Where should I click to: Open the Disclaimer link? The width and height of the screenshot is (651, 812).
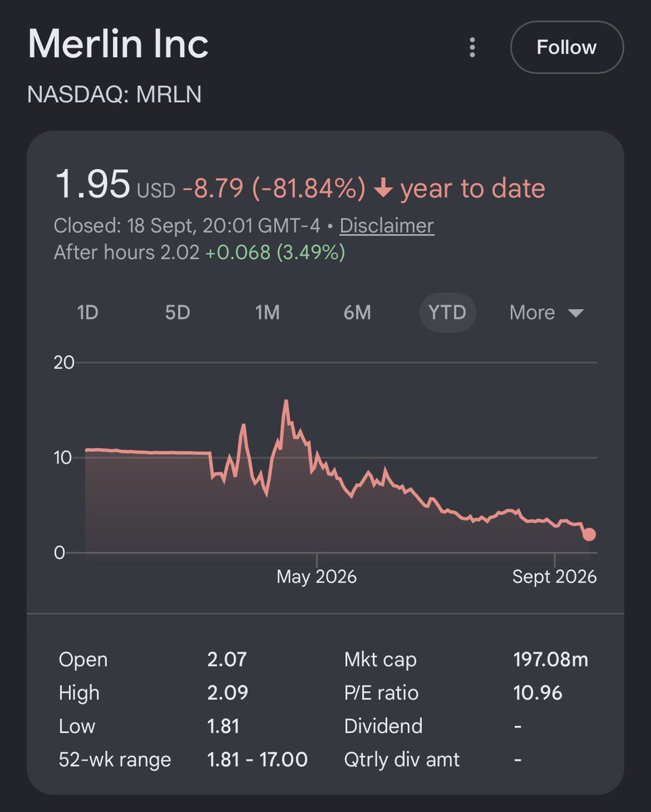coord(386,225)
